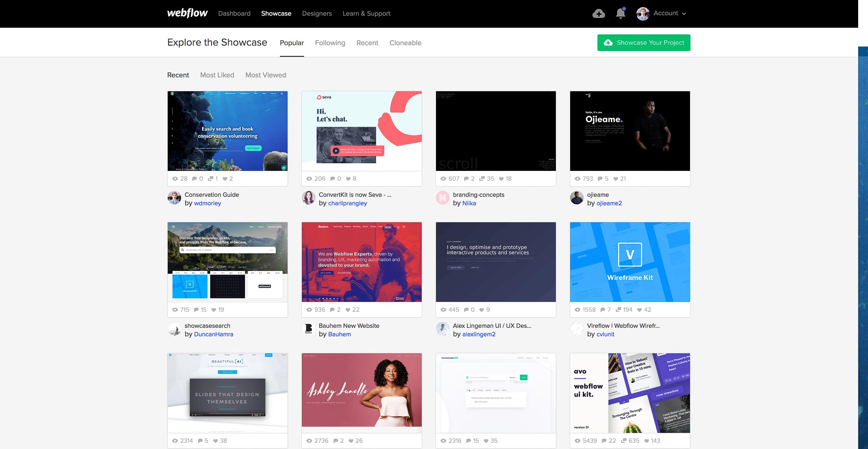Open Learn & Support menu
This screenshot has width=868, height=449.
point(366,13)
